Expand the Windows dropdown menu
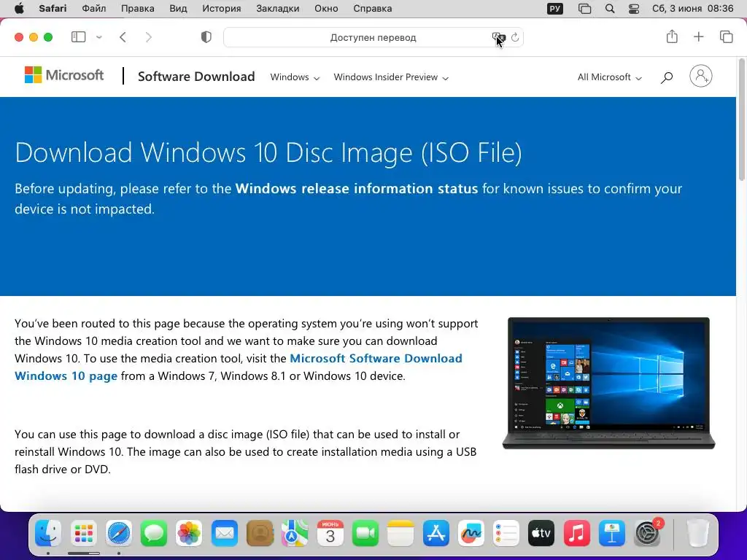Screen dimensions: 747x560 295,77
